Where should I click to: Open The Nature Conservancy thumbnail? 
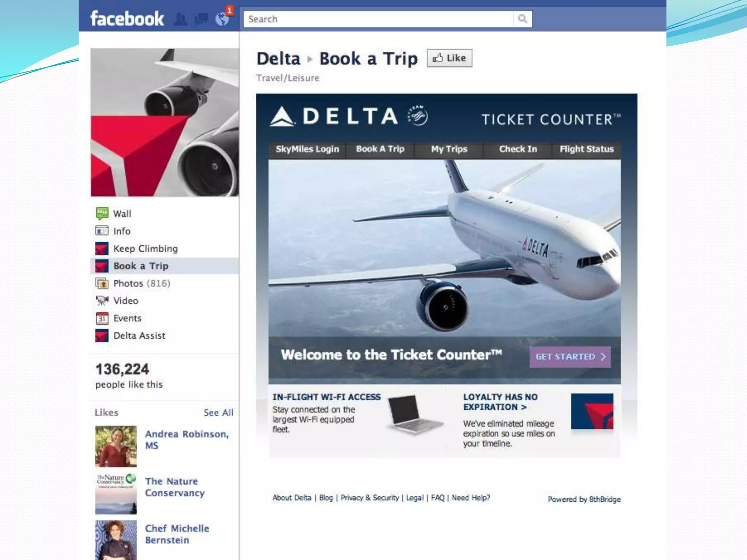pyautogui.click(x=116, y=494)
